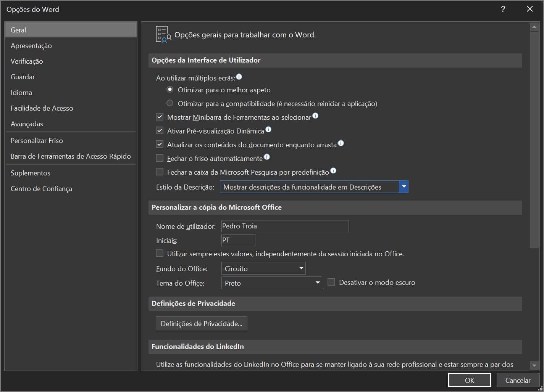The height and width of the screenshot is (392, 544).
Task: Click info icon next to Pré-visualização Dinâmica
Action: point(268,130)
